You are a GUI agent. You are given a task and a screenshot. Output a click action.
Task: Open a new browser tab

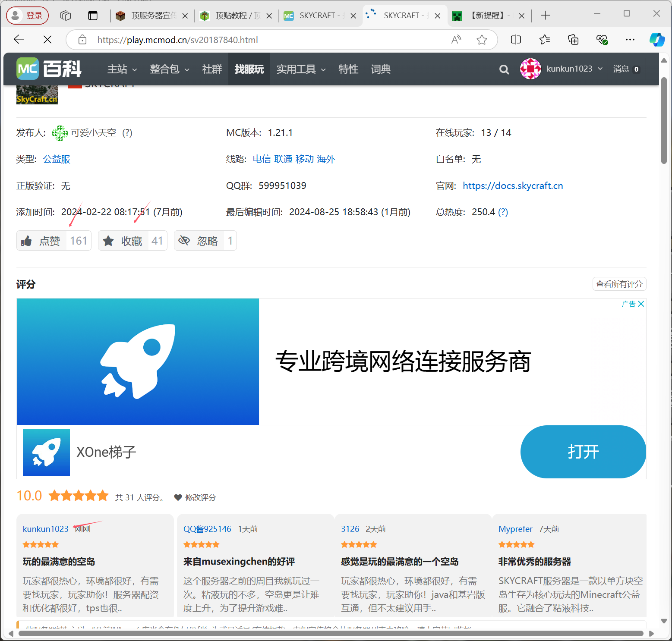pyautogui.click(x=546, y=16)
